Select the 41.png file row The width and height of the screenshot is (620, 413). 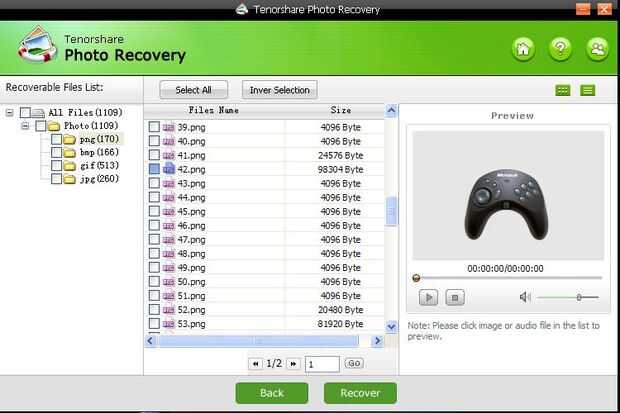coord(264,155)
